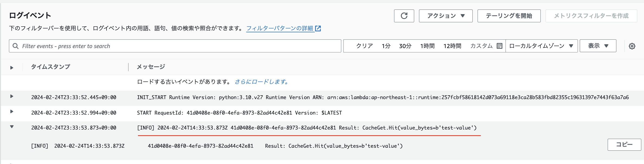Click timestamp 2024-02-24T23:33:53.873+09:00
644x164 pixels.
74,128
